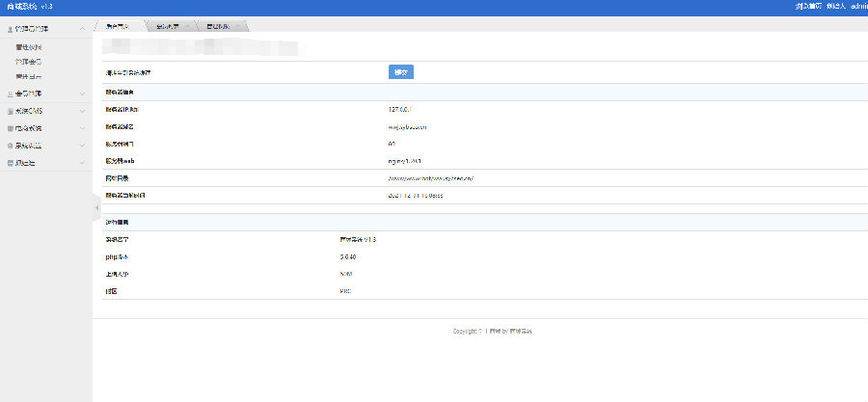This screenshot has height=402, width=868.
Task: Collapse the expanded first sidebar section
Action: [82, 30]
